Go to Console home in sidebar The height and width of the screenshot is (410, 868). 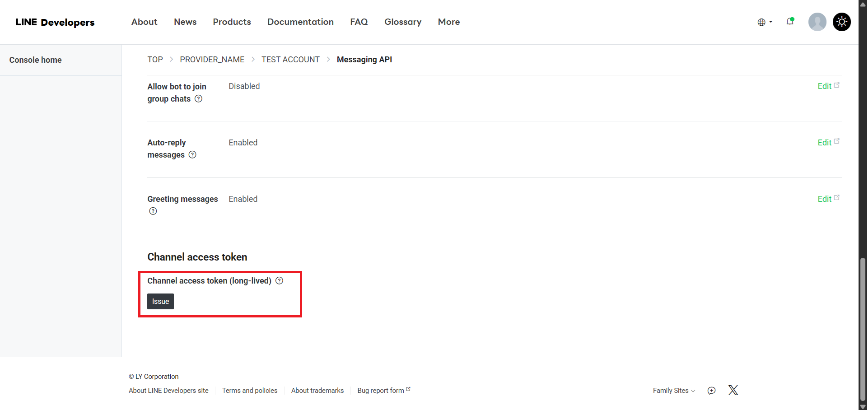[x=35, y=60]
